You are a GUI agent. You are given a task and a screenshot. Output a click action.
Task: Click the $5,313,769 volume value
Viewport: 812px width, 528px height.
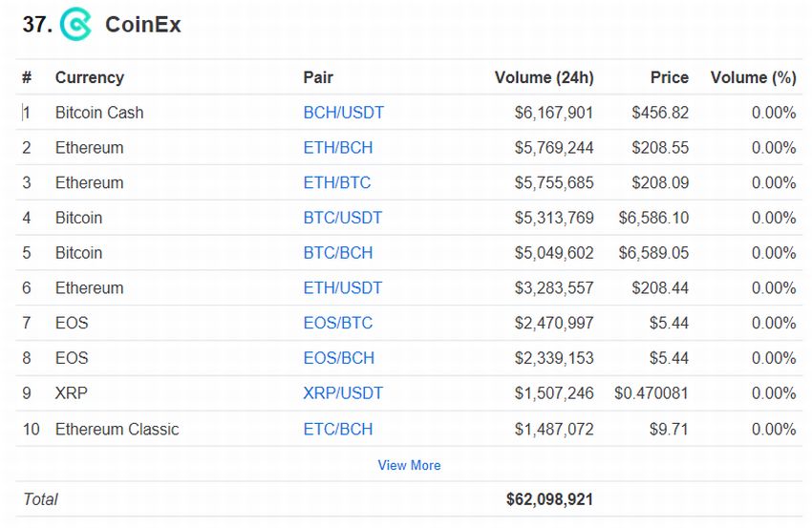(553, 218)
